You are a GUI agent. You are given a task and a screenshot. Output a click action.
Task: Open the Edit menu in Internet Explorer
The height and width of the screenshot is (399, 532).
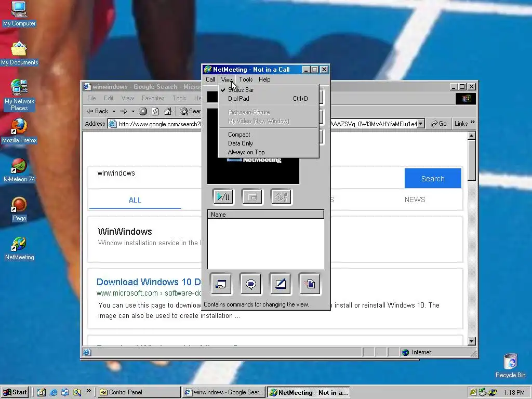pos(109,98)
